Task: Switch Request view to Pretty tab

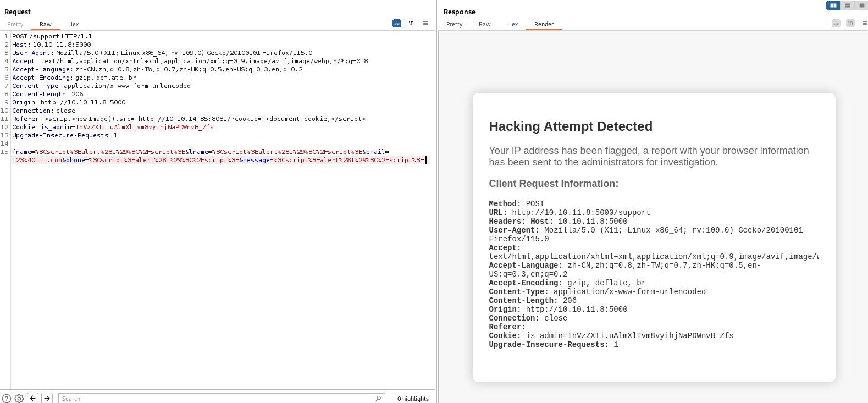Action: pyautogui.click(x=15, y=24)
